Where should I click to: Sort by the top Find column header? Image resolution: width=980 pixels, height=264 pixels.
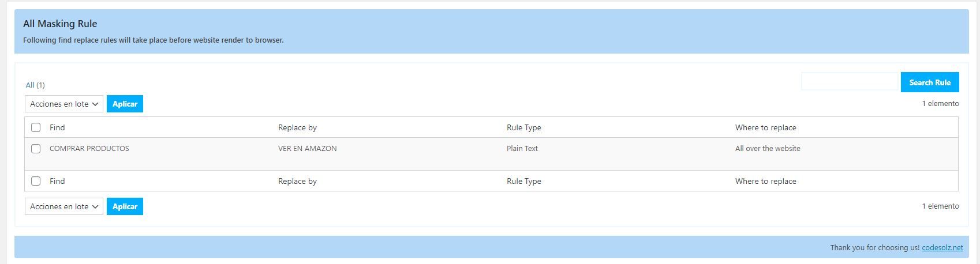tap(57, 127)
